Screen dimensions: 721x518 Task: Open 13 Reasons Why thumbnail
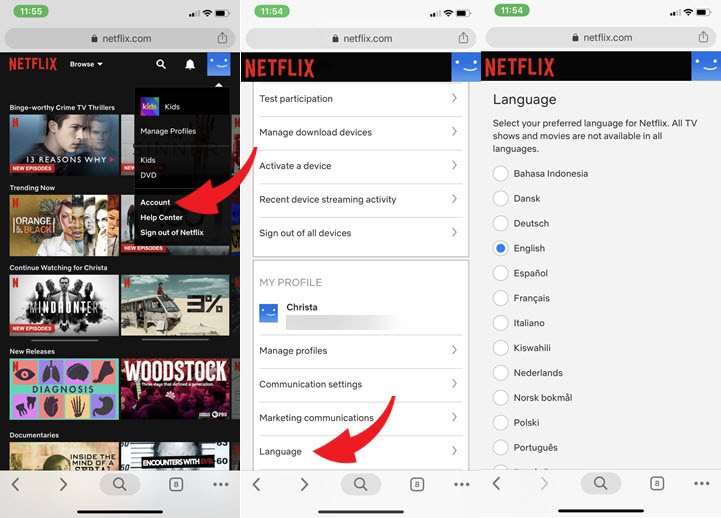click(64, 144)
